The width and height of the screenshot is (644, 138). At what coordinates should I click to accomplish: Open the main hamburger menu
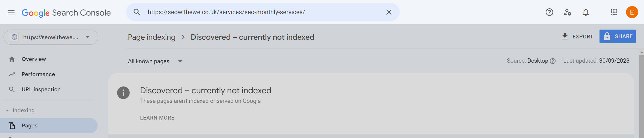(11, 12)
